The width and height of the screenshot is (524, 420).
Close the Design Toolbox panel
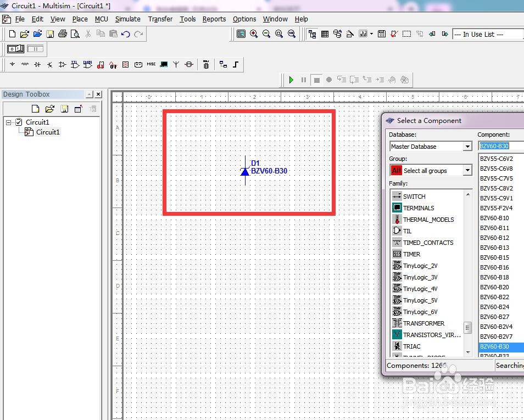pos(98,94)
